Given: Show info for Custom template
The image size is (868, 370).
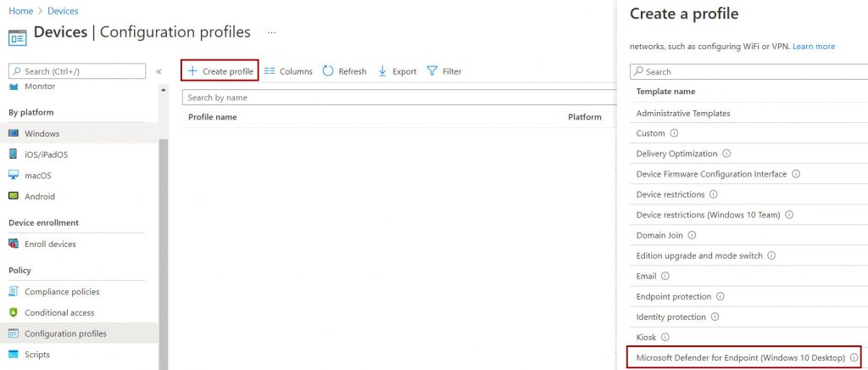Looking at the screenshot, I should [x=674, y=133].
